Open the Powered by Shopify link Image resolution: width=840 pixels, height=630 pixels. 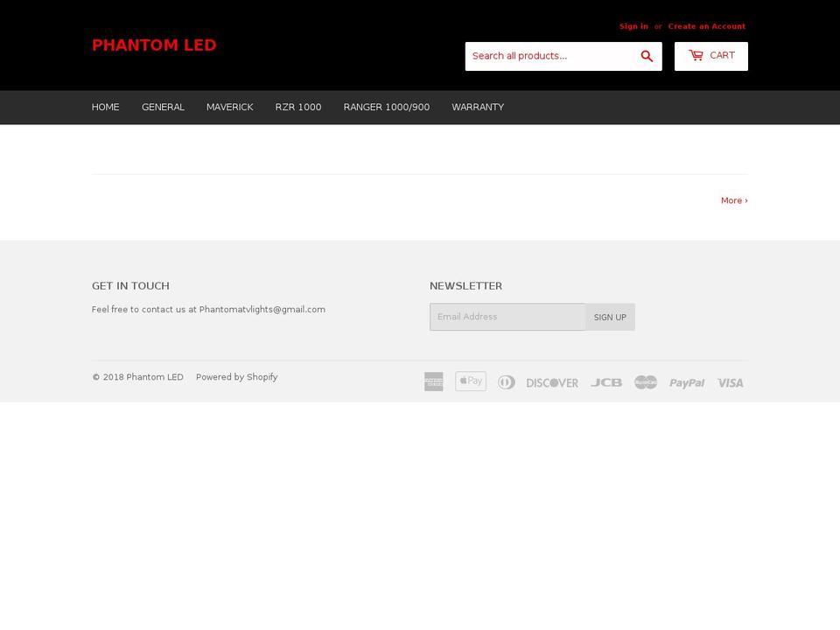click(x=237, y=377)
